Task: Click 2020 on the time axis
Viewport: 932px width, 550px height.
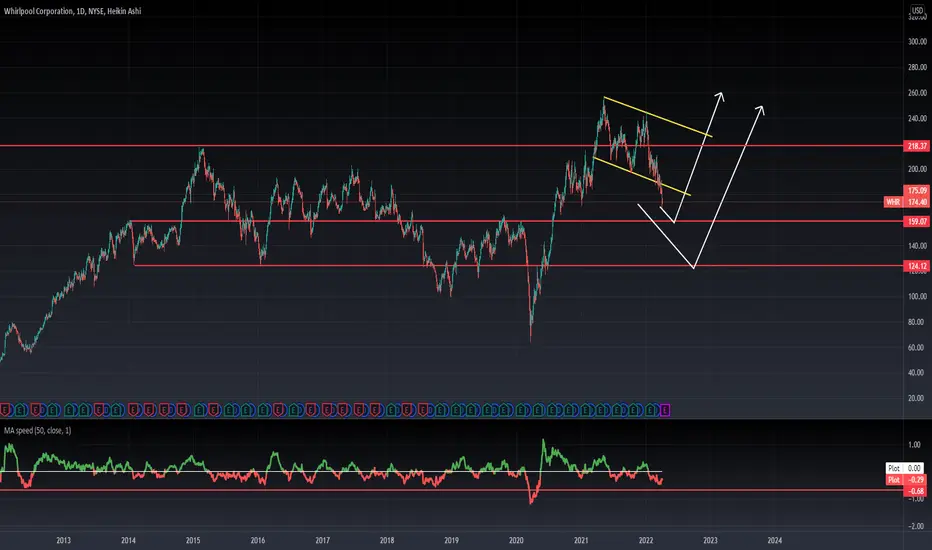Action: (517, 540)
